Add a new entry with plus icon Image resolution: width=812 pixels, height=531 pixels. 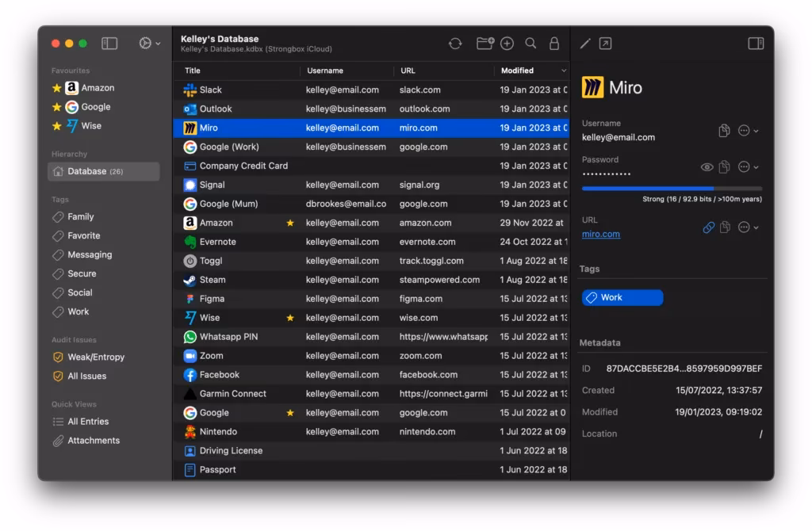click(x=507, y=44)
